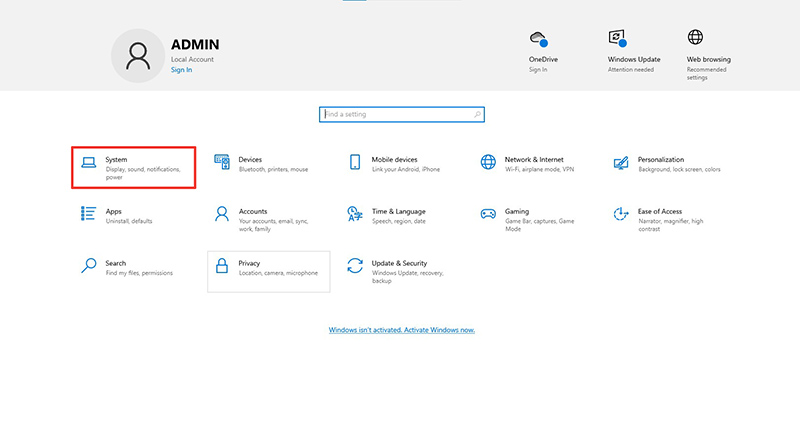The width and height of the screenshot is (800, 429).
Task: Click the Apps list icon
Action: point(88,214)
